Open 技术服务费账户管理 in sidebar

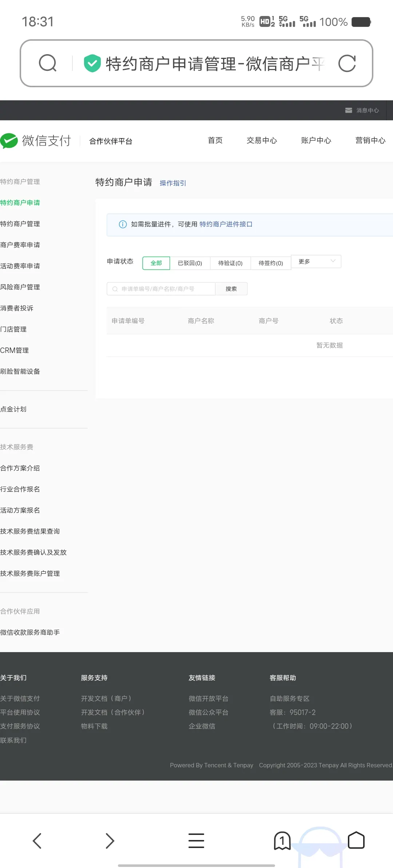tap(30, 574)
